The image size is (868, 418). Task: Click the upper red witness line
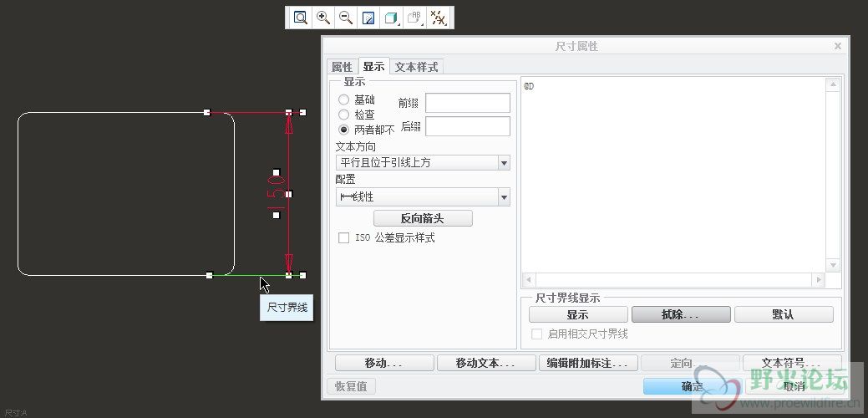(256, 113)
